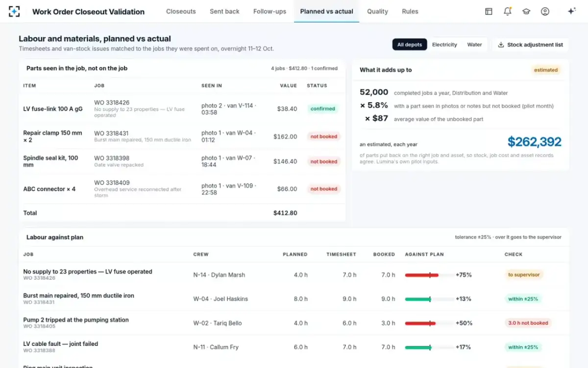This screenshot has height=368, width=588.
Task: Click the $146.40 value cell
Action: click(x=285, y=161)
